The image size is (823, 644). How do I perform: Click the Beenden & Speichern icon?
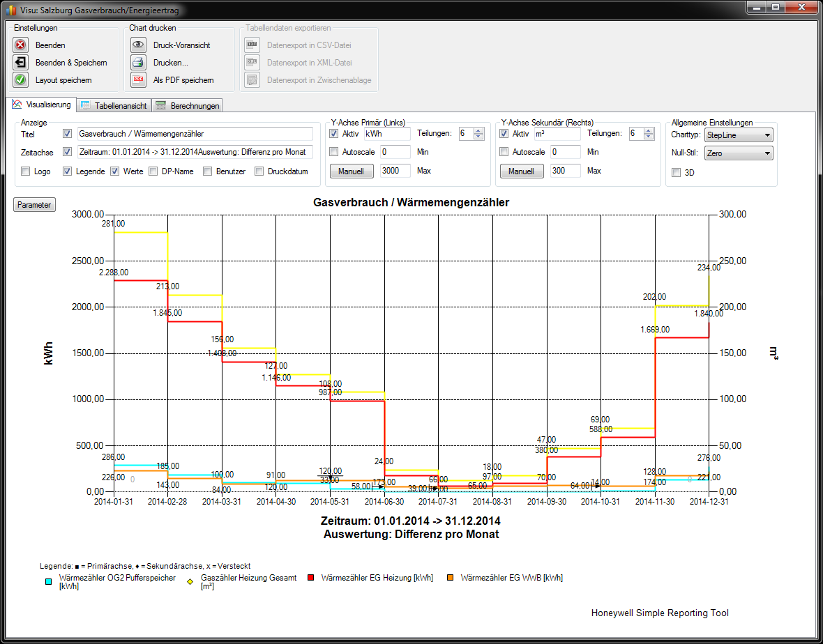[x=20, y=63]
